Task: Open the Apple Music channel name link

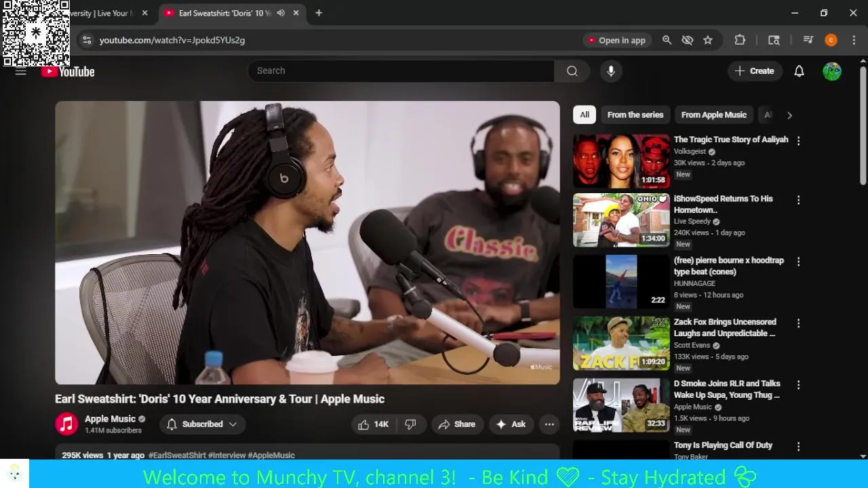Action: 110,419
